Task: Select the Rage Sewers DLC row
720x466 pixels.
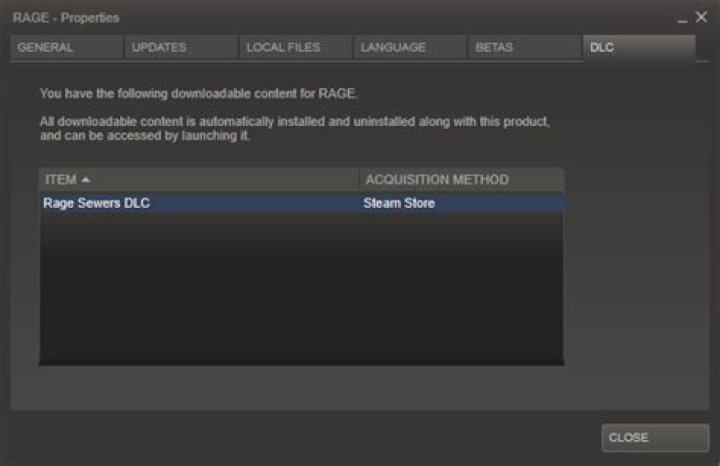Action: (302, 203)
